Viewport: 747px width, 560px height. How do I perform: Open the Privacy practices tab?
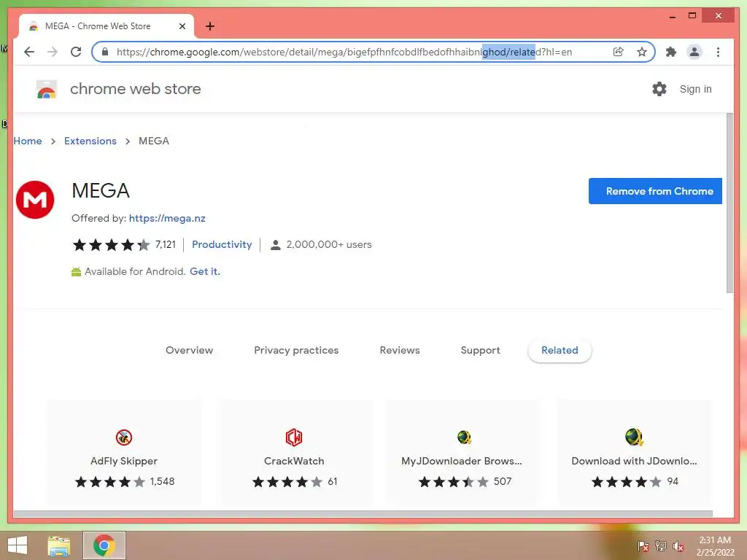[296, 351]
